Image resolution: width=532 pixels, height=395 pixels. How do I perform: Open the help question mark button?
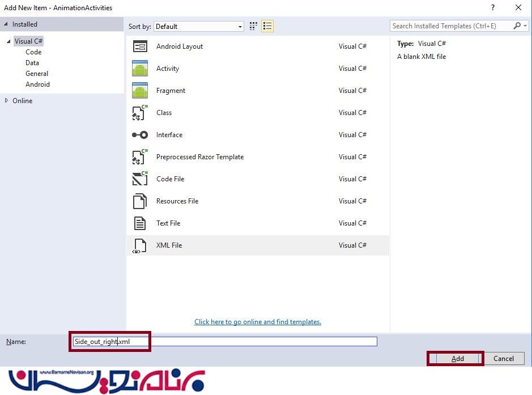point(493,7)
